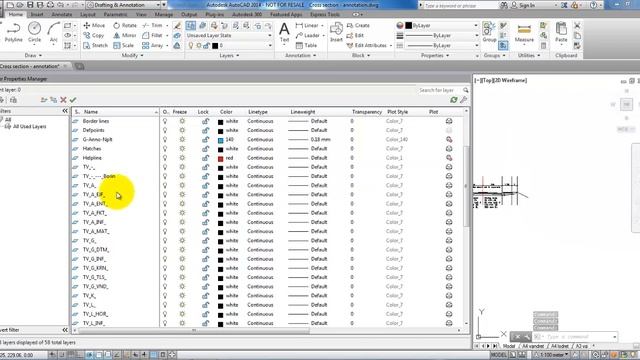Select the Polyline tool

[13, 32]
